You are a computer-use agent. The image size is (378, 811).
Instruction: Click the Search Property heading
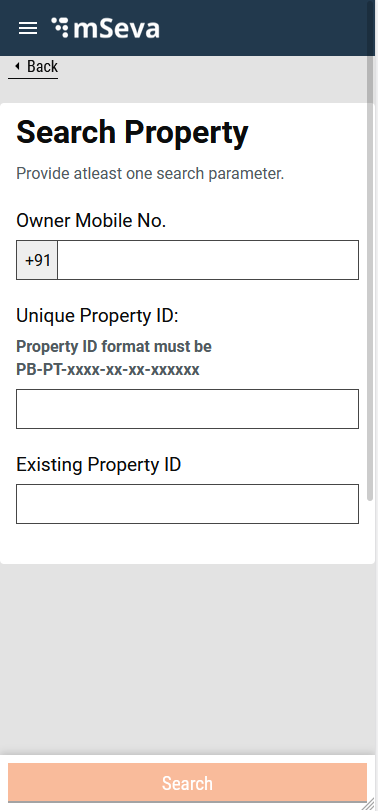coord(132,132)
